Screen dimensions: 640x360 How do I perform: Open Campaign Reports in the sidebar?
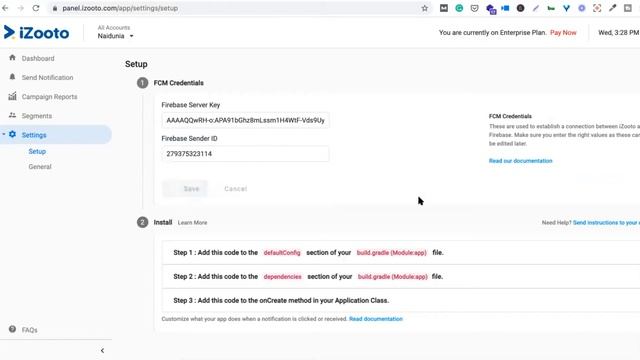[x=49, y=97]
